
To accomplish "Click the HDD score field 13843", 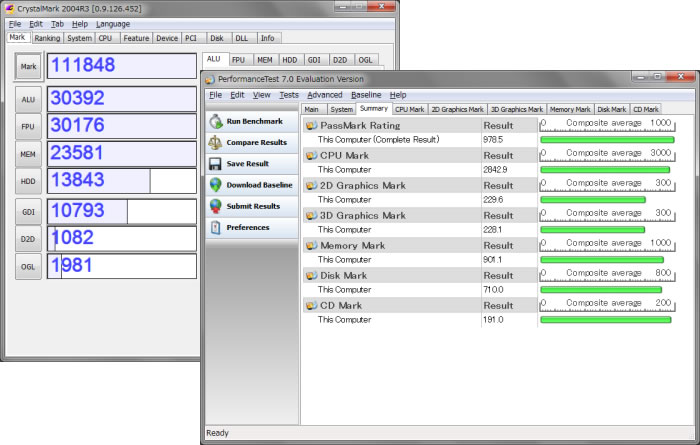I will coord(122,181).
